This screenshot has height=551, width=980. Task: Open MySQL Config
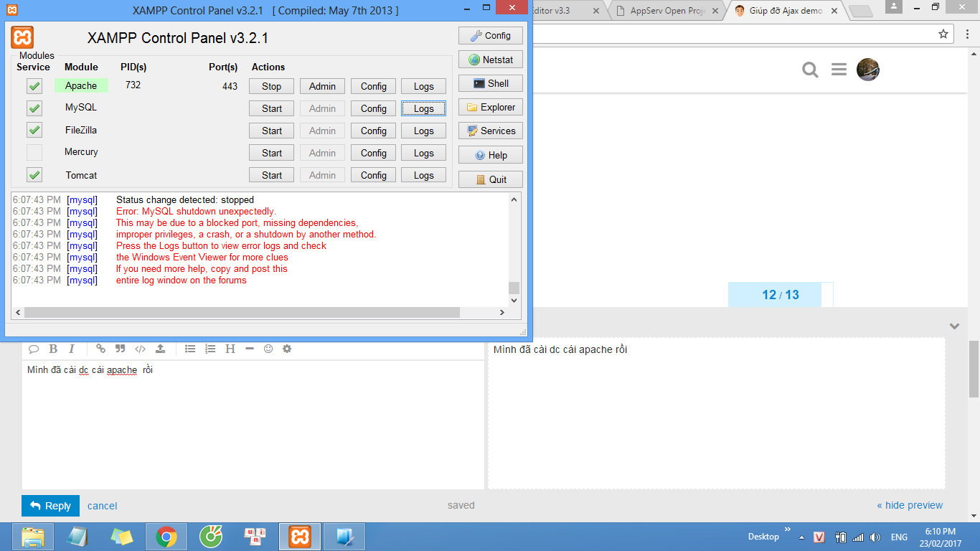(374, 108)
